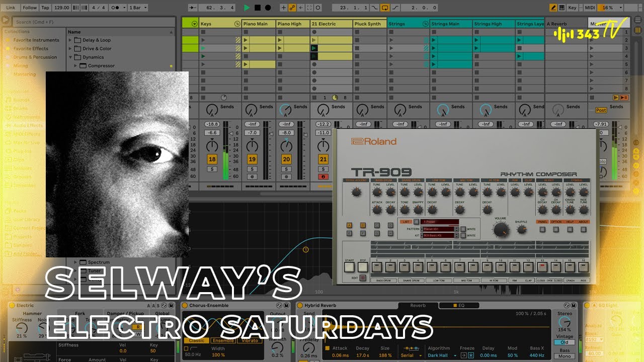Click track 19 activator button
644x362 pixels.
[x=252, y=159]
